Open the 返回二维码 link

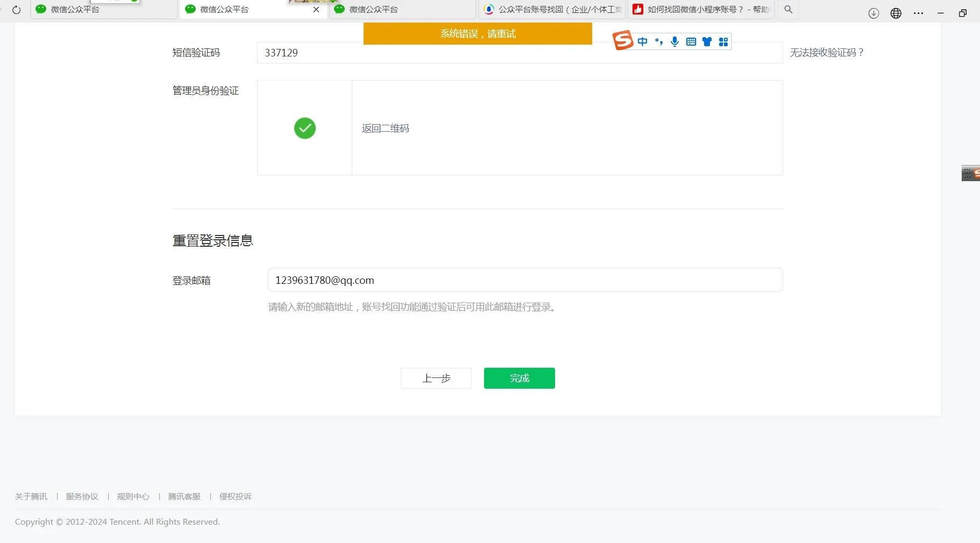point(385,128)
